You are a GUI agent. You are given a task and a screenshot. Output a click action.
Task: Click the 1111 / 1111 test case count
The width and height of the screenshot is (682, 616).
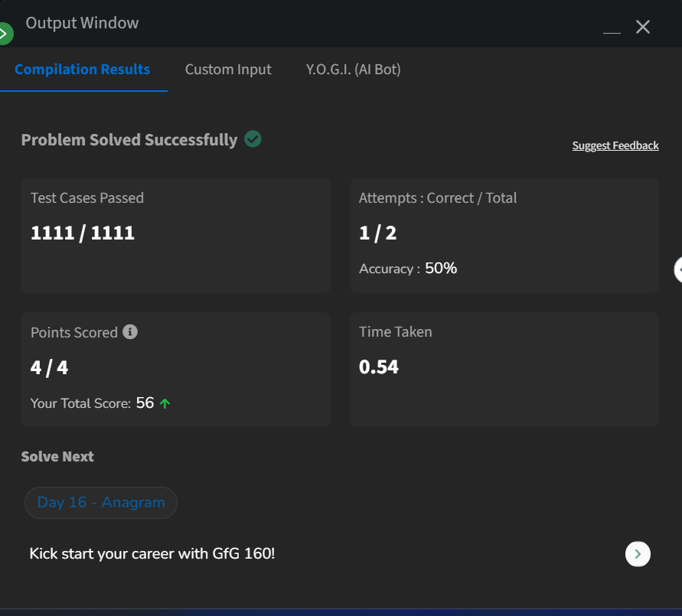click(83, 233)
